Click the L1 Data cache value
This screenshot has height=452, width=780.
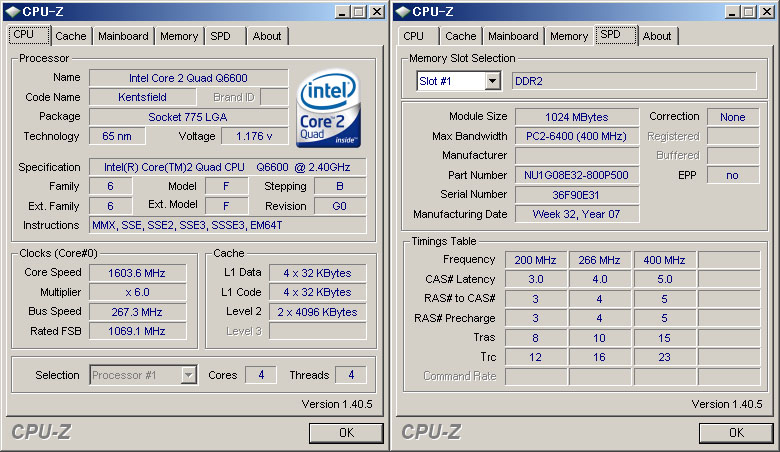tap(317, 273)
